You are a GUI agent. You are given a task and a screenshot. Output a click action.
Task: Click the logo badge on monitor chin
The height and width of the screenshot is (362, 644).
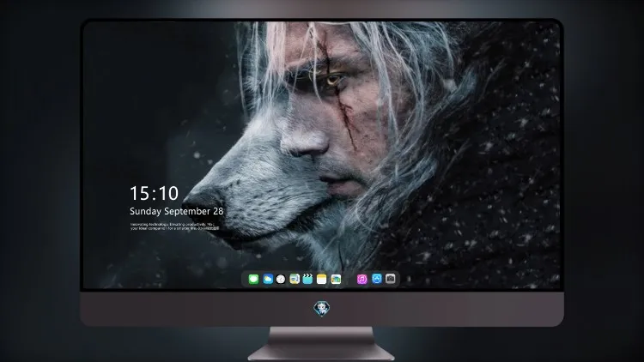[x=322, y=308]
